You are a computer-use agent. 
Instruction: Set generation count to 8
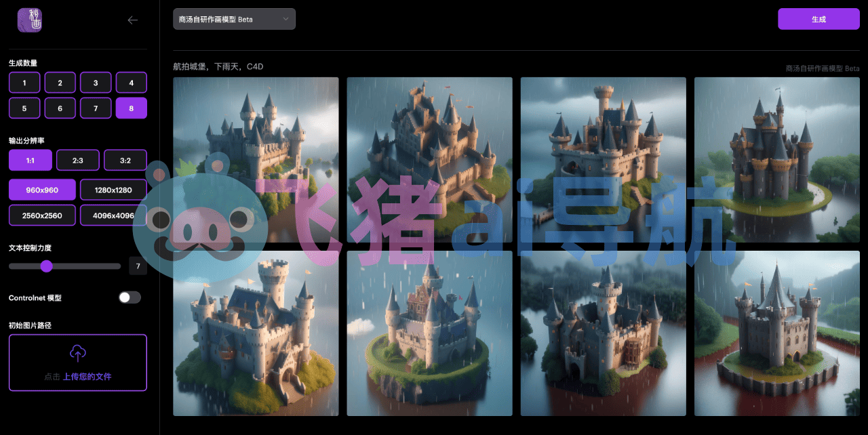[x=132, y=108]
